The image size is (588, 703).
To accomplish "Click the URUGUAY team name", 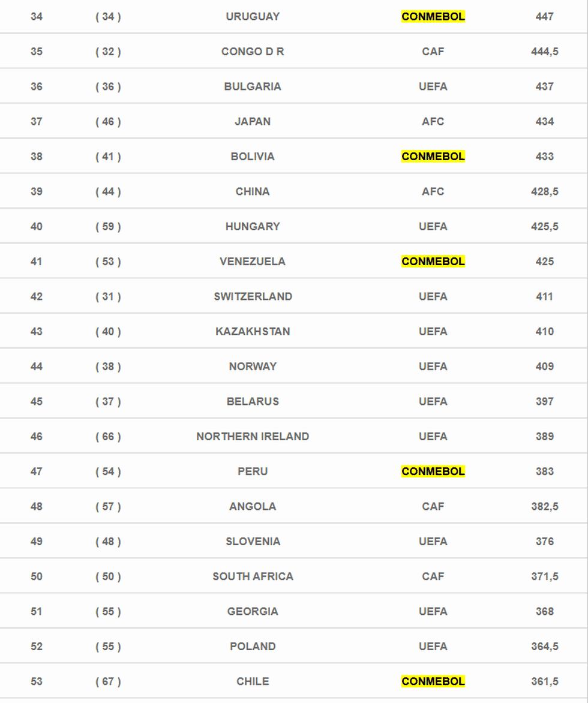I will click(253, 17).
